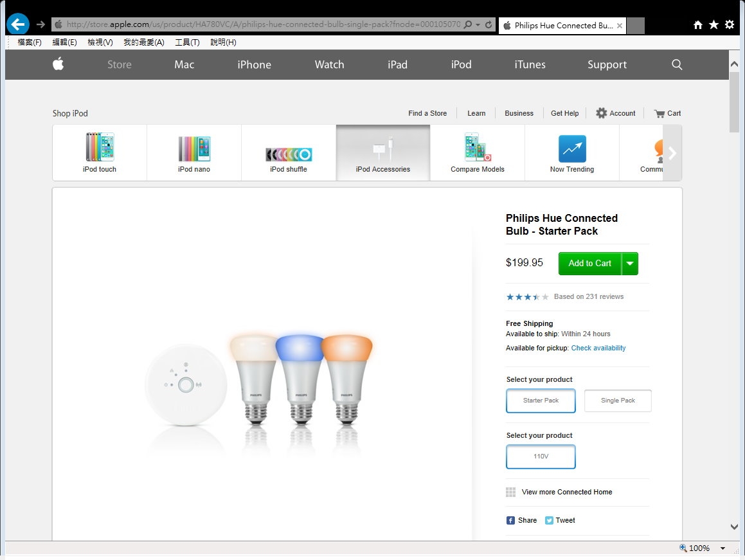Click the Account gear icon
This screenshot has width=745, height=560.
coord(602,113)
